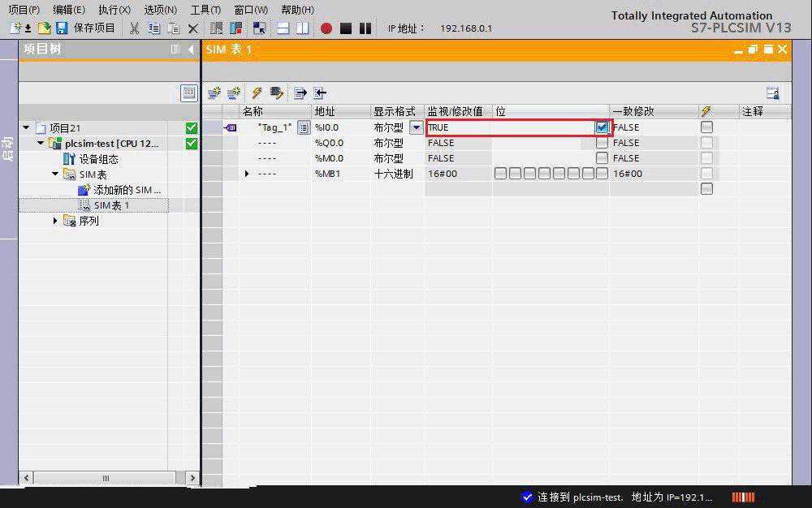Click the blue floppy disk save icon

pos(62,28)
